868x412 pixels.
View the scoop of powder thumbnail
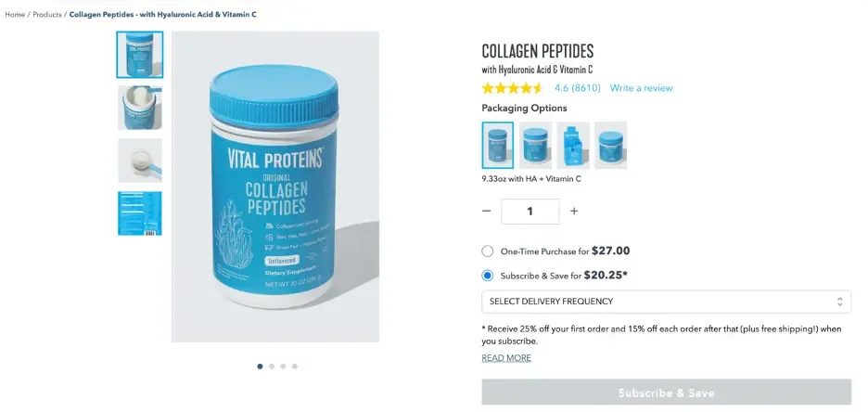point(140,160)
